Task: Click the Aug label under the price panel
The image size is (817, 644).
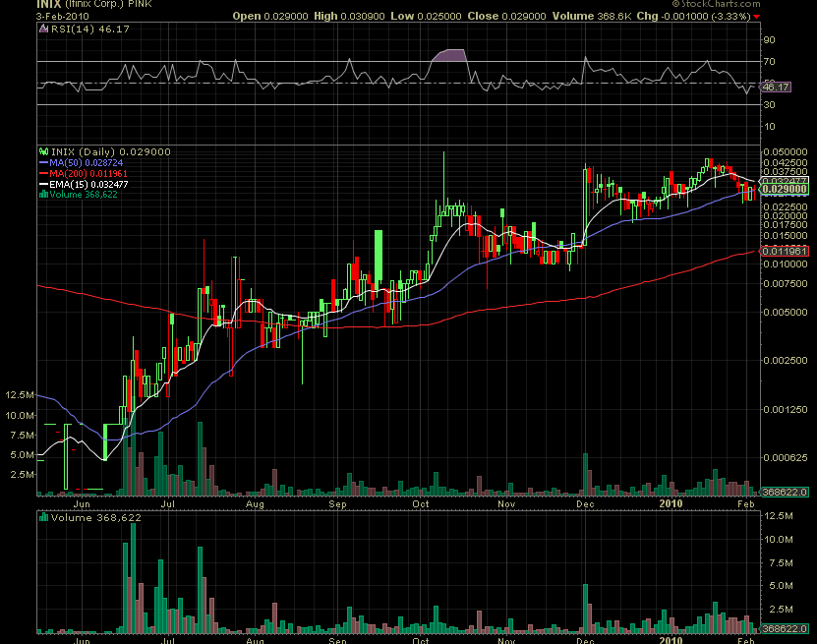Action: pos(255,503)
